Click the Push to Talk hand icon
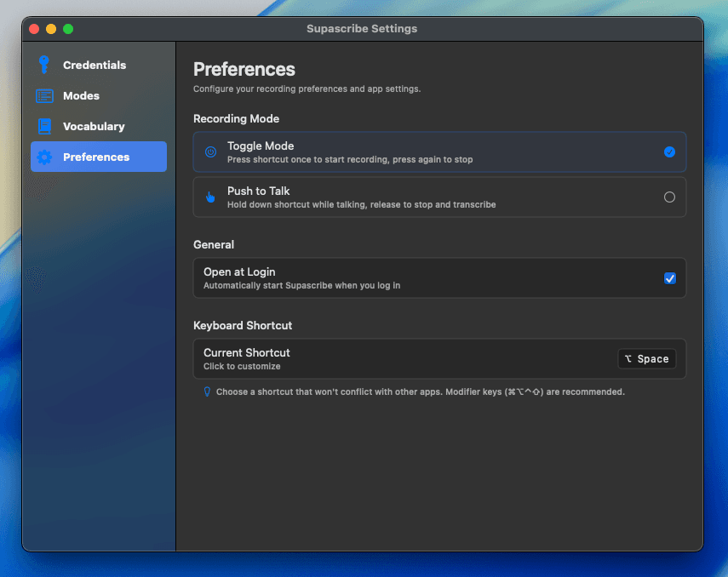 click(209, 197)
